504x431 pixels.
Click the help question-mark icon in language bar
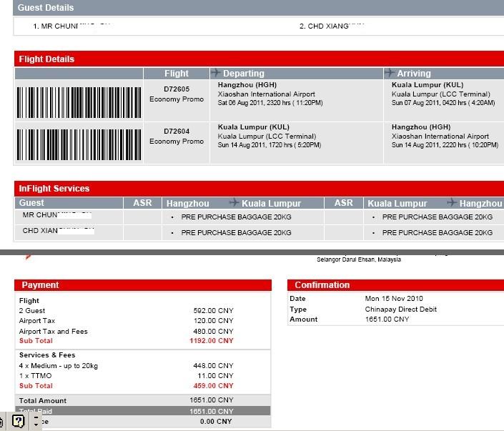[x=18, y=421]
